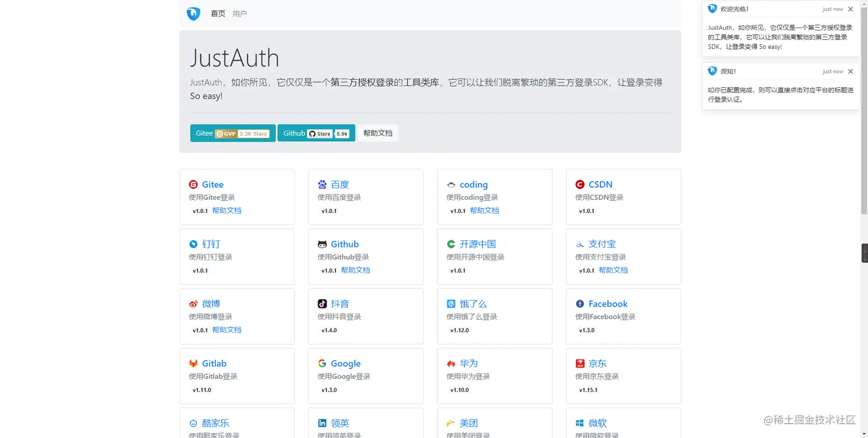Click the 京东 dog icon
The height and width of the screenshot is (438, 868).
coord(580,363)
